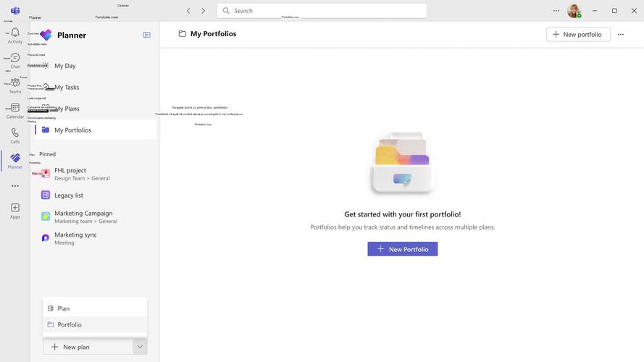Click the purple New Portfolio button

pyautogui.click(x=402, y=249)
